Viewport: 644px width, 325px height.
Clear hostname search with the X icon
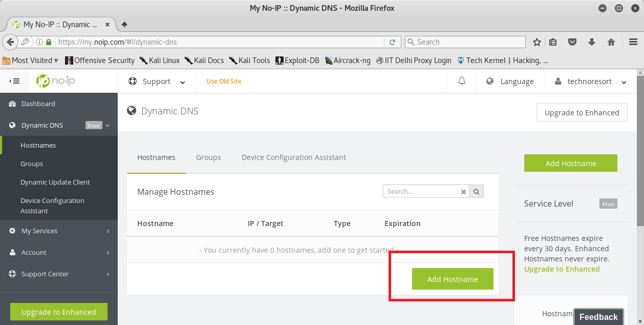(463, 192)
